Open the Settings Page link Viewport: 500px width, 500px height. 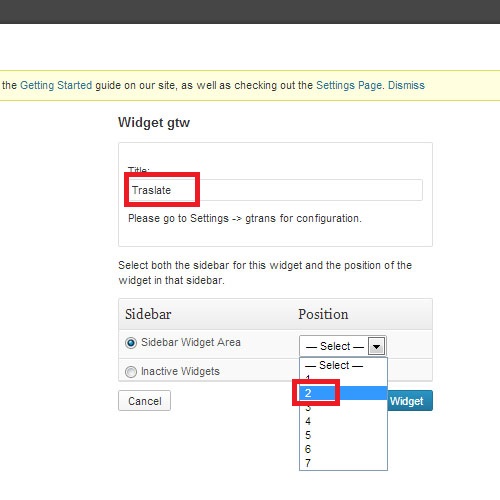[349, 85]
